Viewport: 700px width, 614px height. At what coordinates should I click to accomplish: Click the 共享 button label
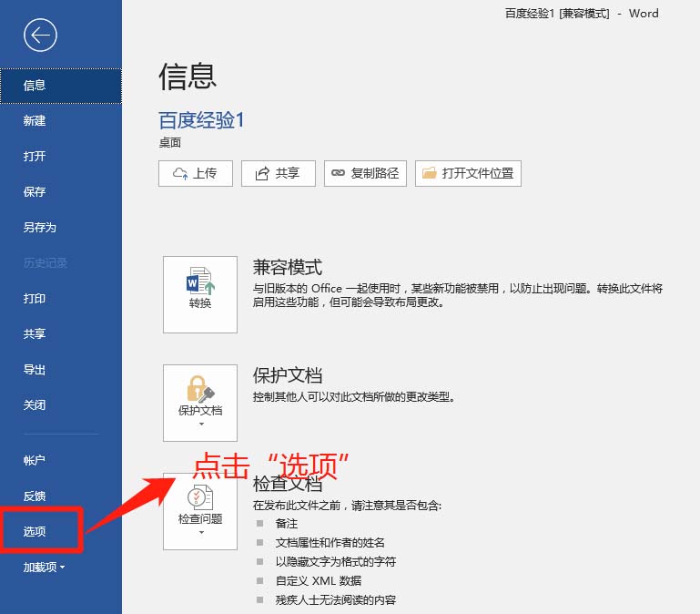[288, 173]
